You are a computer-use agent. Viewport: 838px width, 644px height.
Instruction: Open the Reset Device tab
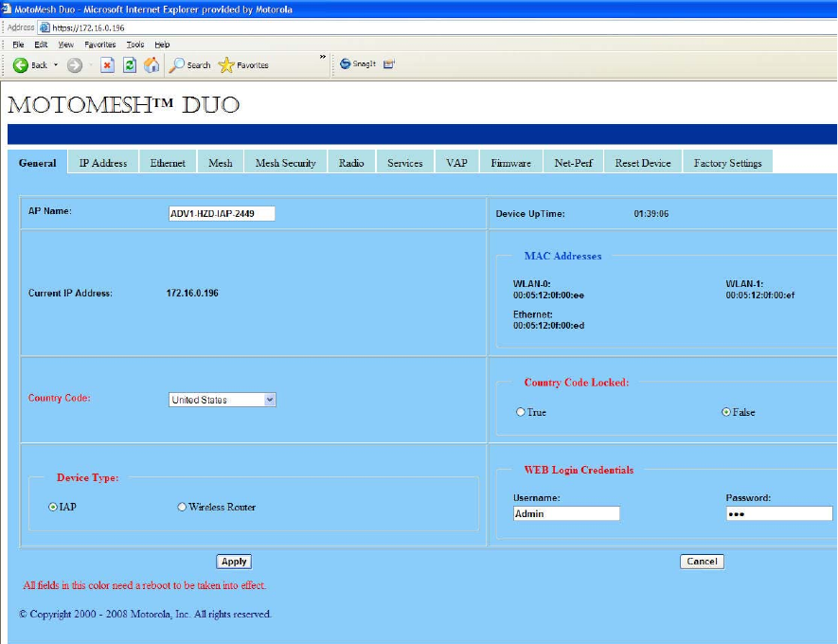tap(643, 163)
